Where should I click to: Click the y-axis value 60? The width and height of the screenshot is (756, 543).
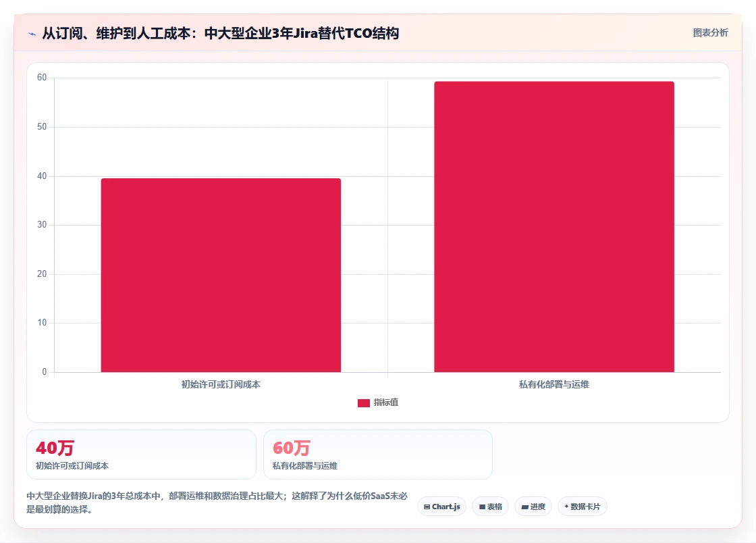tap(42, 78)
